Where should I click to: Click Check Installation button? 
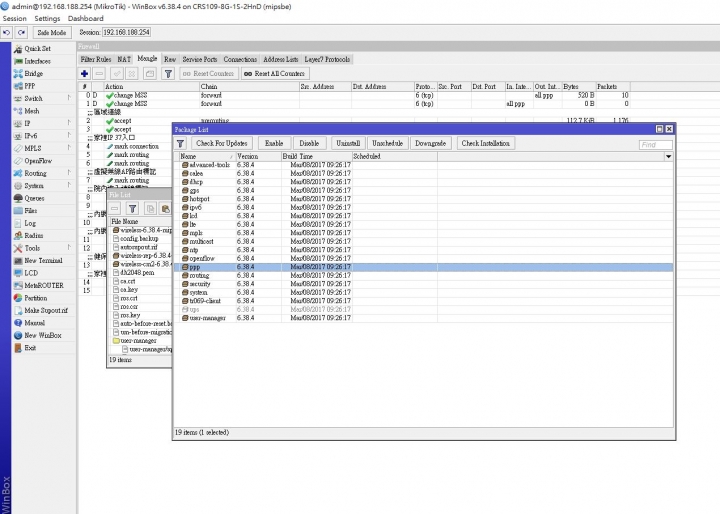coord(485,143)
